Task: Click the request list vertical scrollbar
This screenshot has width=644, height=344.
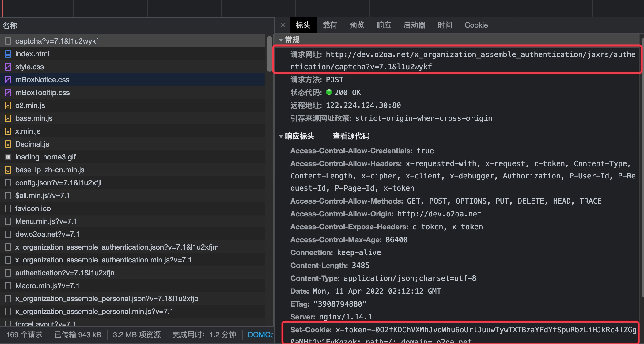Action: 270,54
